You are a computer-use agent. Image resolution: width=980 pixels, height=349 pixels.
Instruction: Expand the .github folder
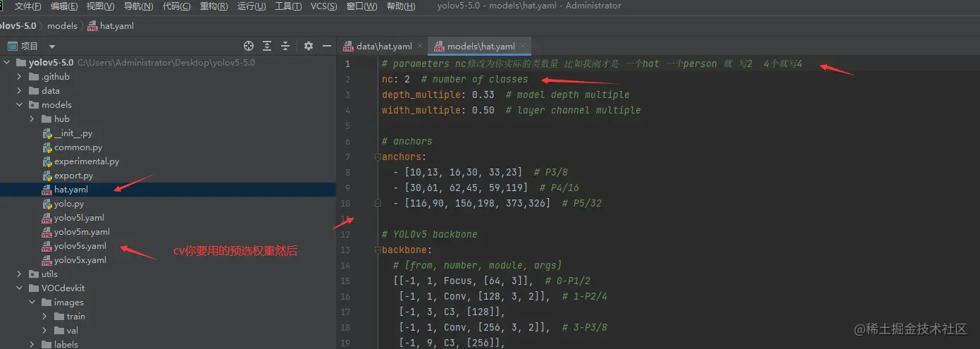point(20,77)
